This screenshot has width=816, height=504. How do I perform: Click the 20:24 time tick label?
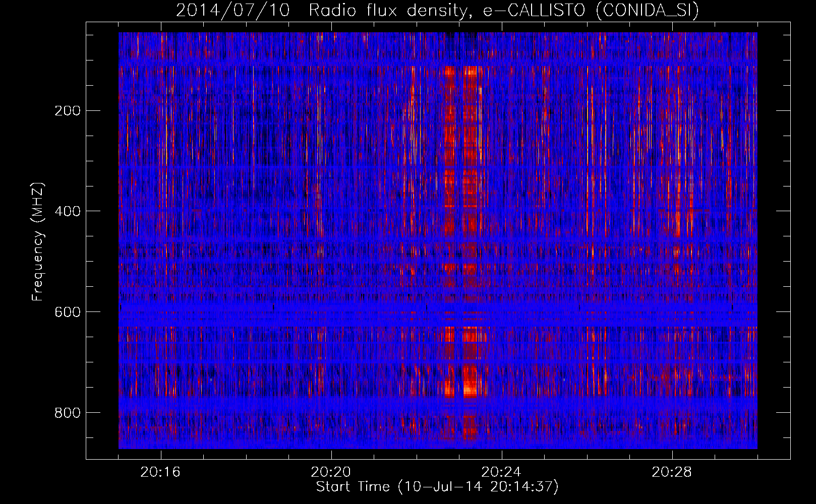coord(501,472)
